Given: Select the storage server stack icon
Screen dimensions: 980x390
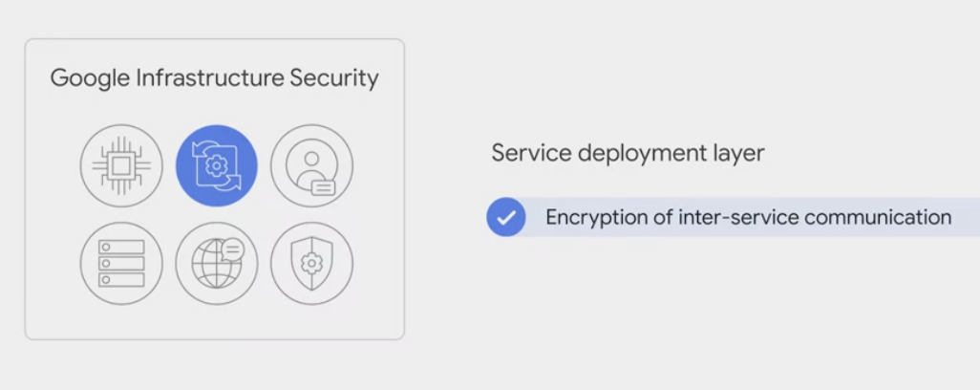Looking at the screenshot, I should [121, 263].
